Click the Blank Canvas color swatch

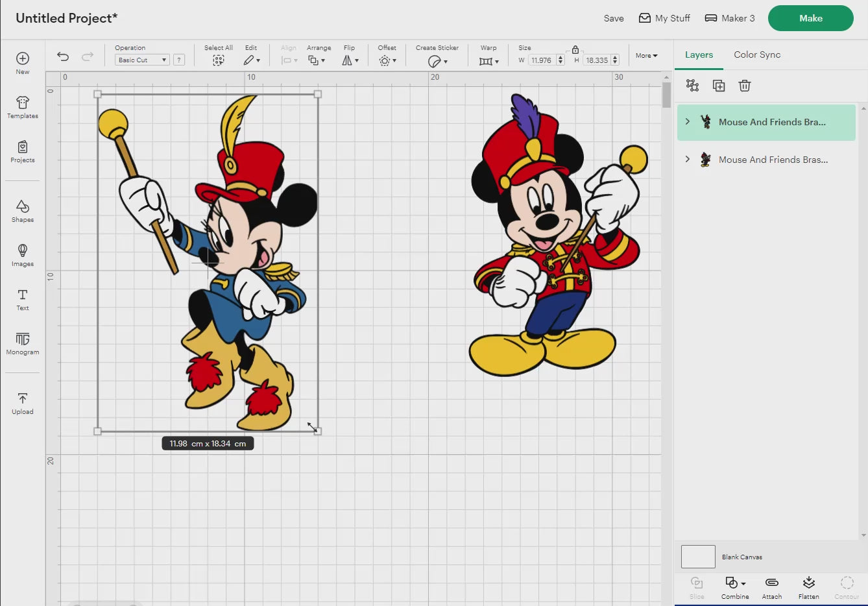(x=698, y=557)
